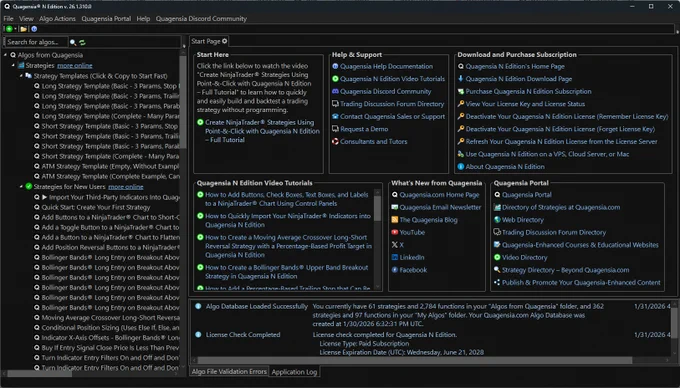This screenshot has height=388, width=680.
Task: Open Trading Discussion Forum Directory in Help & Support
Action: (392, 104)
